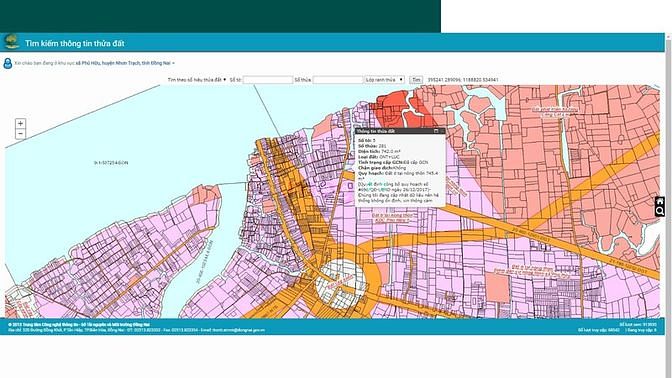Open the 'Lớp ranh thửa' layer dropdown
Image resolution: width=672 pixels, height=378 pixels.
coord(384,80)
